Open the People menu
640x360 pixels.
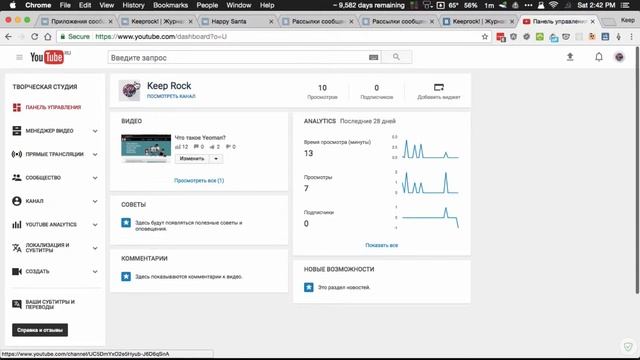click(207, 5)
